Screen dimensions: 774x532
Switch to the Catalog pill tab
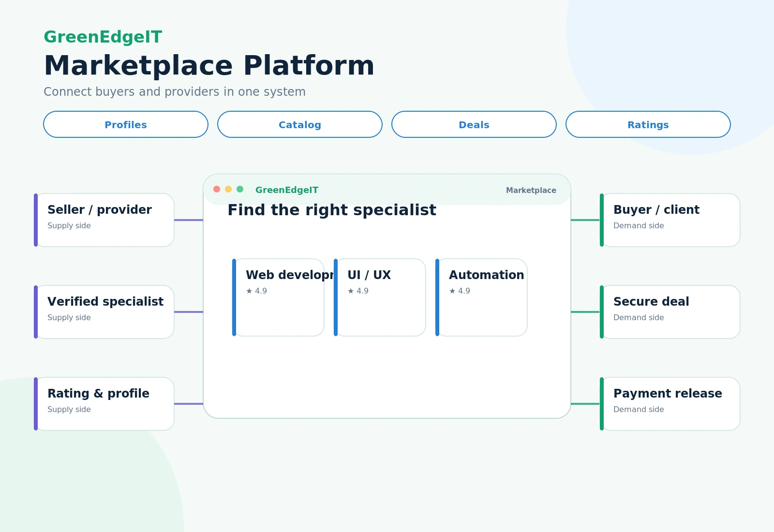300,124
